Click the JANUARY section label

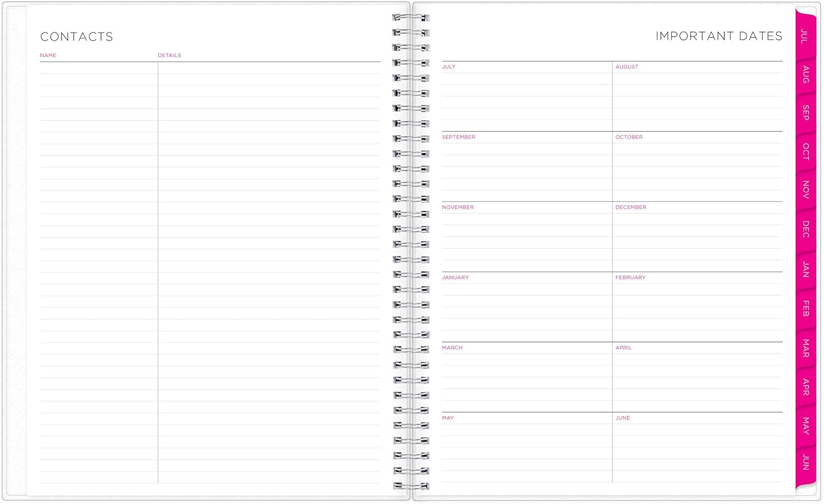pos(455,278)
